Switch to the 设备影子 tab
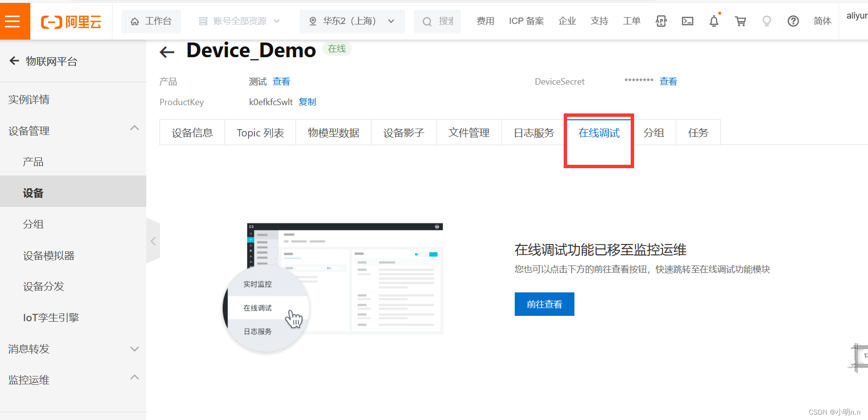The image size is (868, 420). [x=404, y=133]
